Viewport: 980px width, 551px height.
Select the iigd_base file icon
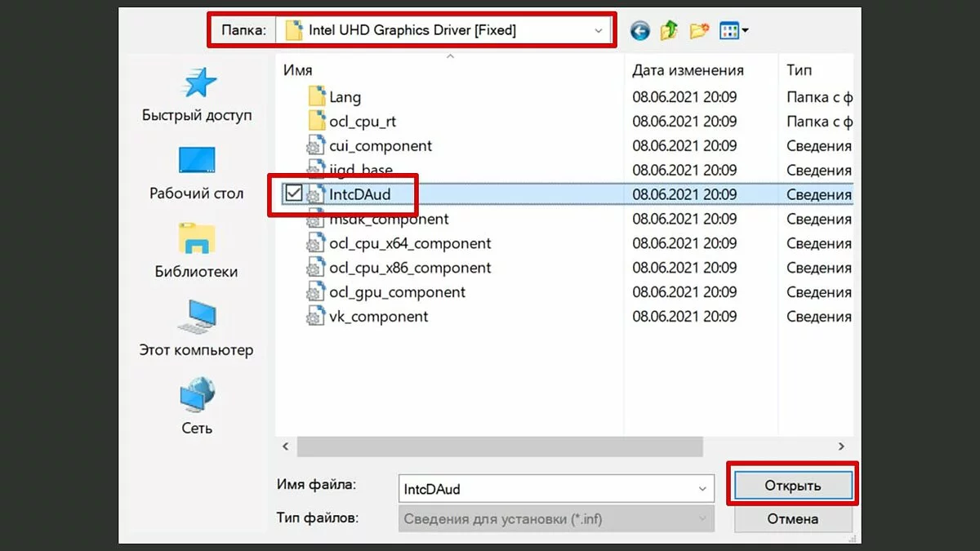pos(315,170)
